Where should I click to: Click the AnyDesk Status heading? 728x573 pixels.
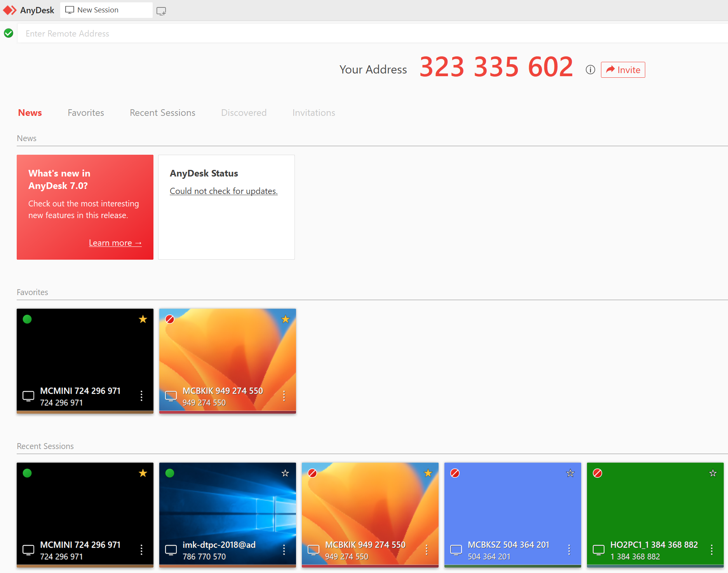[204, 173]
